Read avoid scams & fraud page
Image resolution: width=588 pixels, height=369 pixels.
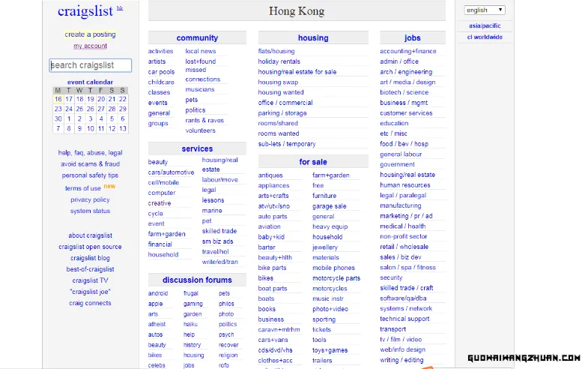click(90, 164)
